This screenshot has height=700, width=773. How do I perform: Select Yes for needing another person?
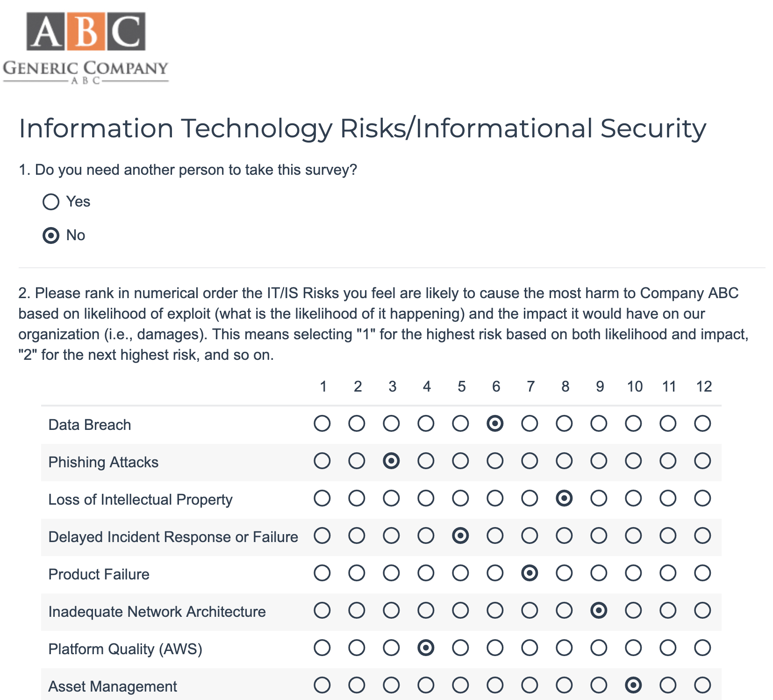51,202
